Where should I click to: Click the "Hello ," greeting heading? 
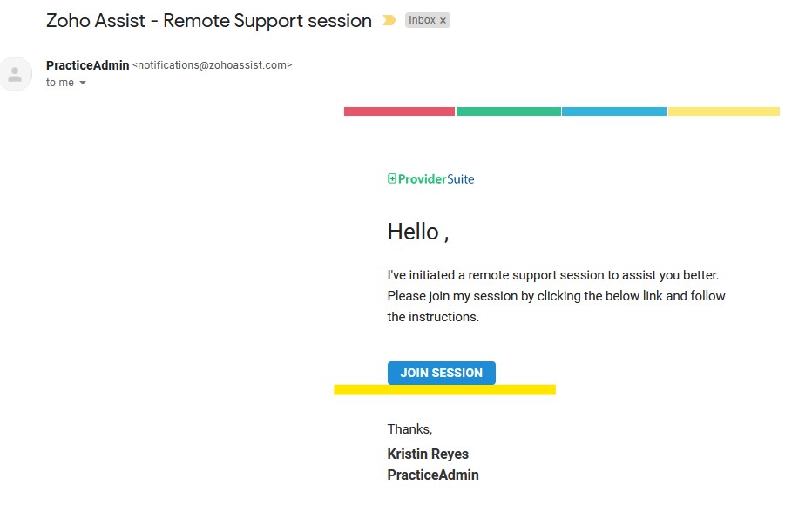click(418, 232)
